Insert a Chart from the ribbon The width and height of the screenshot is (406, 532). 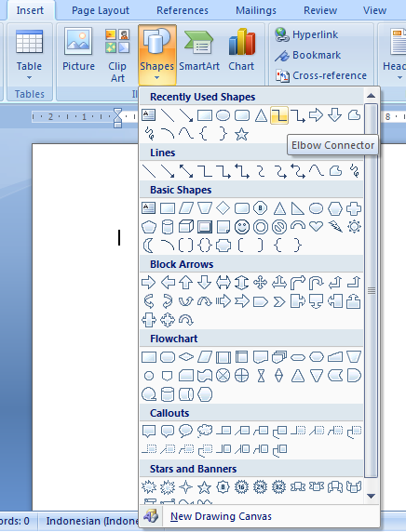click(x=241, y=50)
